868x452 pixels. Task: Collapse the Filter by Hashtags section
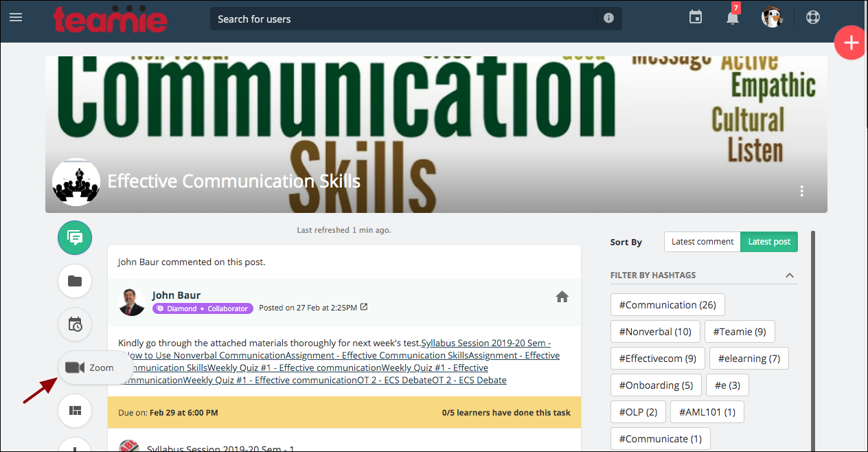click(x=790, y=275)
